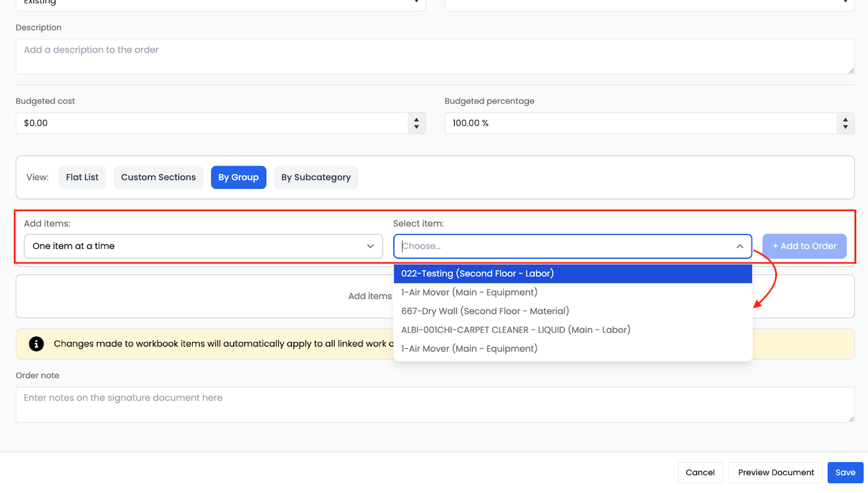The image size is (868, 493).
Task: Click the Save button
Action: tap(845, 472)
